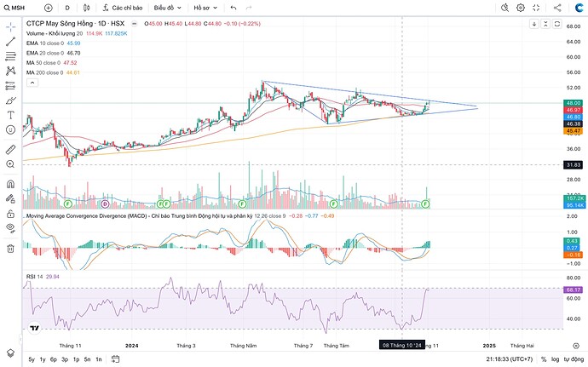This screenshot has height=367, width=588.
Task: Click the 08 Tháng 10 '24 date label
Action: 402,345
